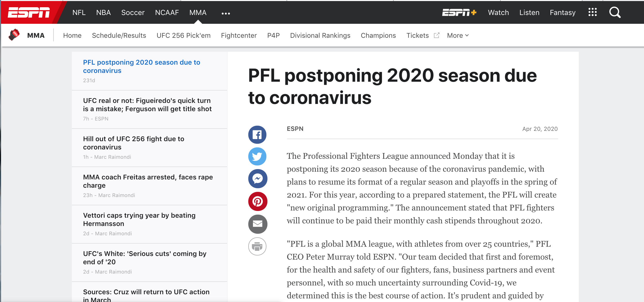Send article through Messenger icon
The height and width of the screenshot is (302, 644).
tap(258, 179)
